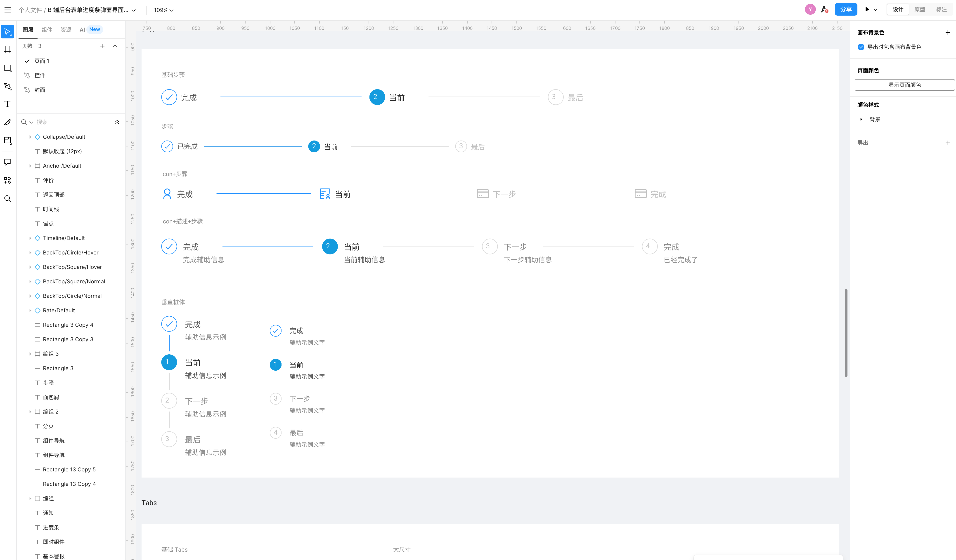Click the 分享 share button
Image resolution: width=956 pixels, height=560 pixels.
[x=846, y=9]
